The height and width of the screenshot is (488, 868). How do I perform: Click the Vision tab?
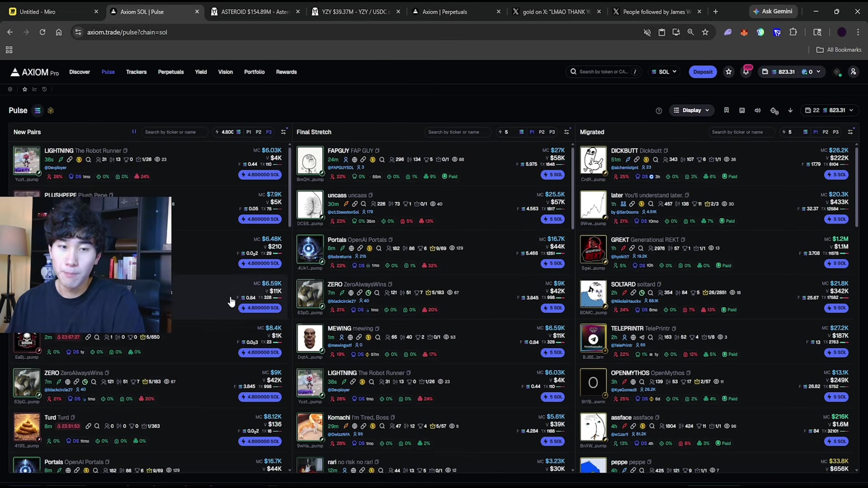click(225, 72)
